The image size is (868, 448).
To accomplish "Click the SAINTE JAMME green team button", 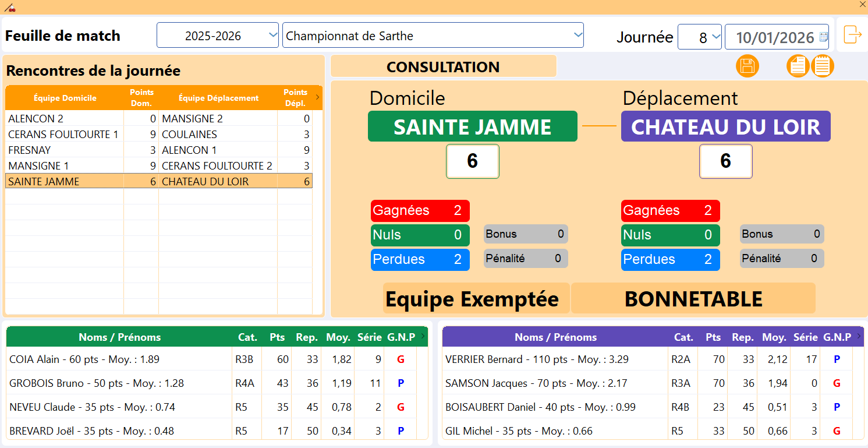I will 472,127.
